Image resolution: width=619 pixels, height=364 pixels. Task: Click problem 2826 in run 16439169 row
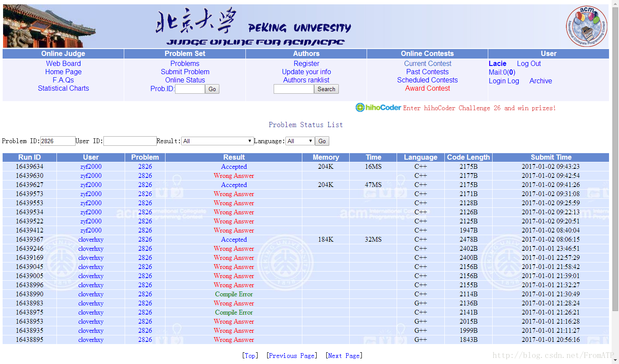pos(145,258)
